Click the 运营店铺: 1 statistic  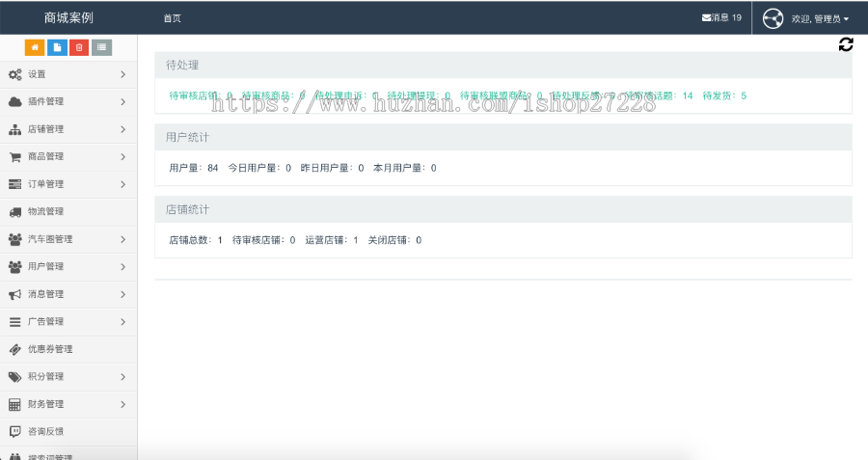332,240
